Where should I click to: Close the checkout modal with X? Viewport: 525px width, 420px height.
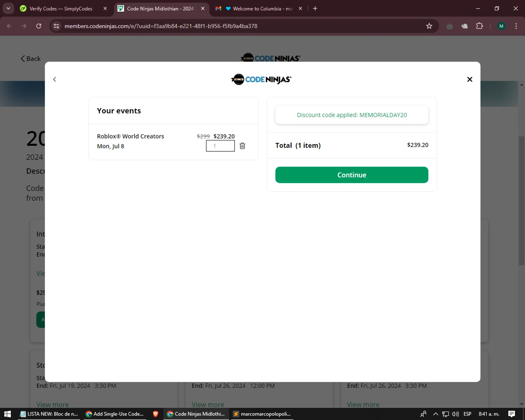pyautogui.click(x=470, y=79)
